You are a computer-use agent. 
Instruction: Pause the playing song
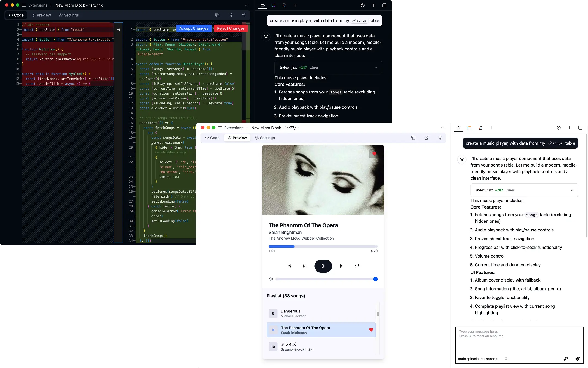point(323,266)
